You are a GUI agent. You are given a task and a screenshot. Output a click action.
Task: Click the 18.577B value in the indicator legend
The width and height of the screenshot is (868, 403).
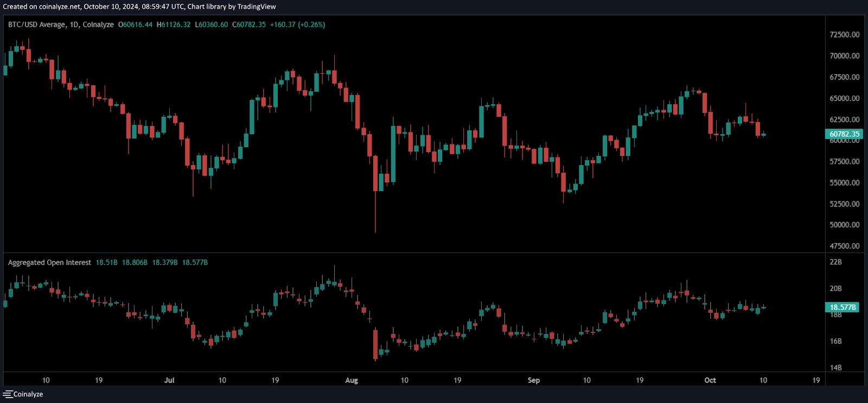[x=195, y=262]
